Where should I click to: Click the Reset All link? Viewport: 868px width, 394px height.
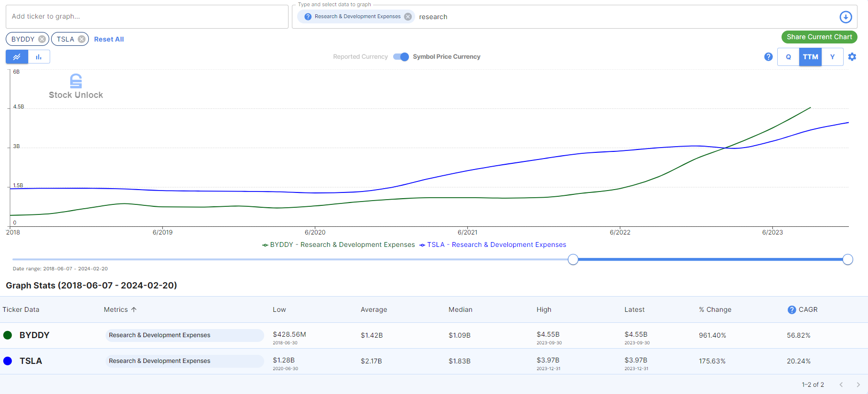click(109, 39)
